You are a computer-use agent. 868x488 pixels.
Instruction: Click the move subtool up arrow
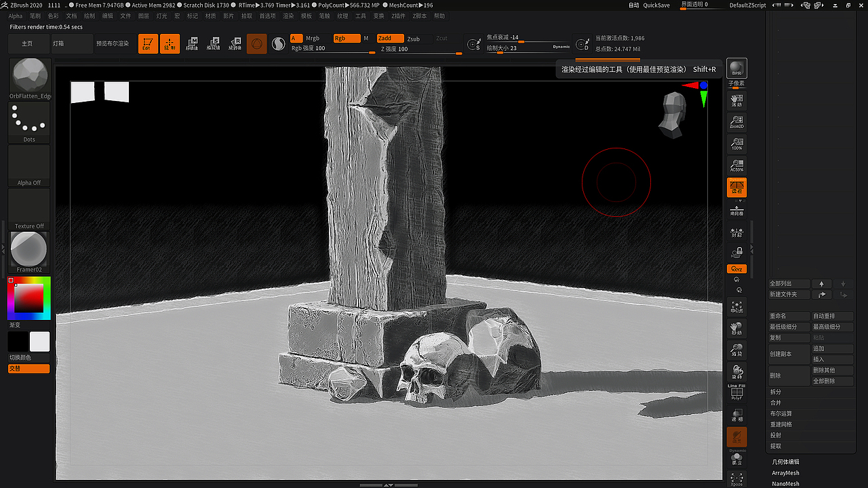pos(821,283)
